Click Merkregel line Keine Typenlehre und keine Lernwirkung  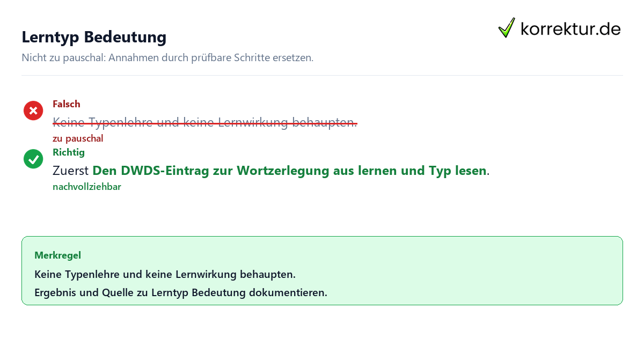pyautogui.click(x=165, y=274)
